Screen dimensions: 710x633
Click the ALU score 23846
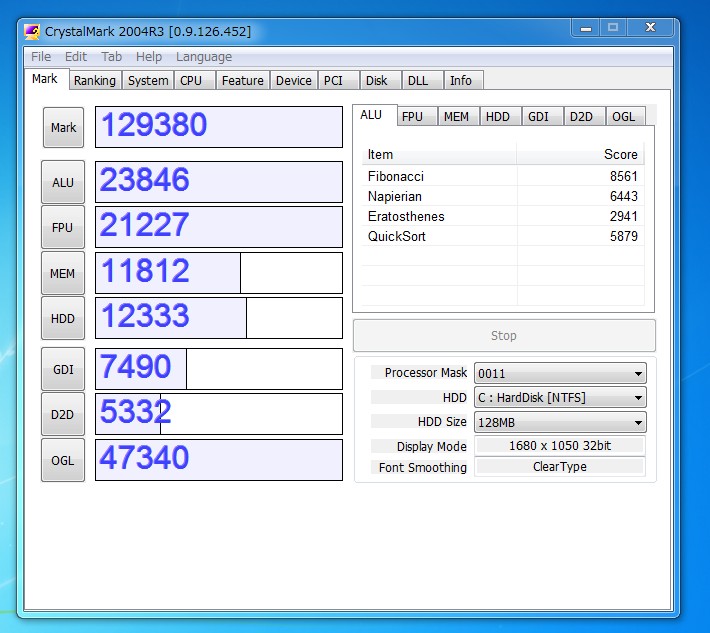(219, 182)
